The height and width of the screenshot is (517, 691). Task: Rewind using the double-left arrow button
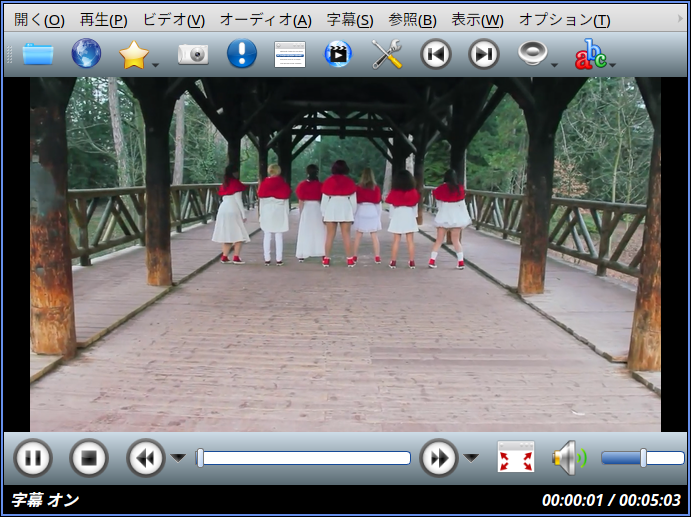(x=146, y=458)
